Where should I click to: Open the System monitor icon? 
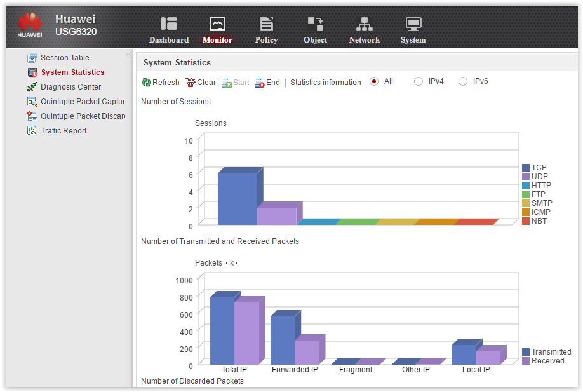[x=413, y=24]
